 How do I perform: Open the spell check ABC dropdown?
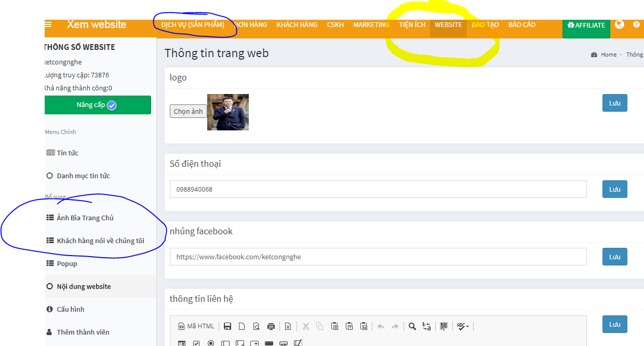[x=462, y=326]
